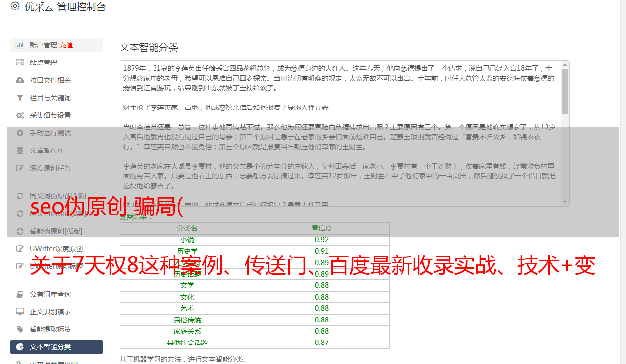Screen dimensions: 626x364
Task: Click the monitor icon for 正文识别演示
Action: tap(20, 312)
